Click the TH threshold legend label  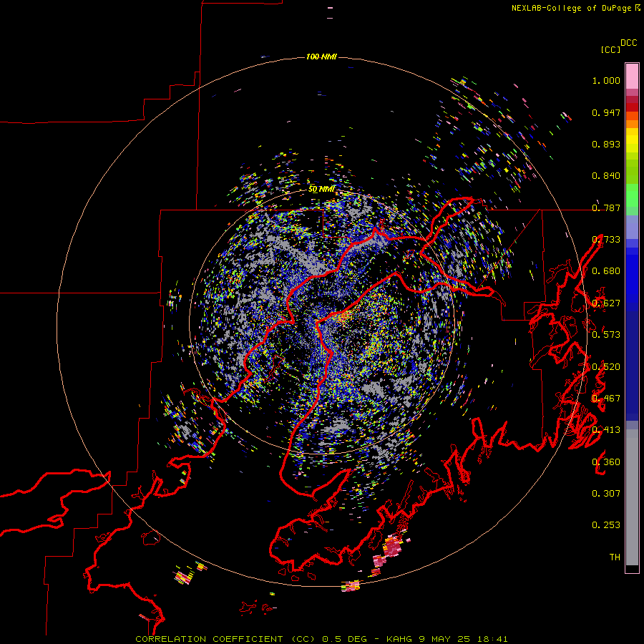click(x=615, y=557)
